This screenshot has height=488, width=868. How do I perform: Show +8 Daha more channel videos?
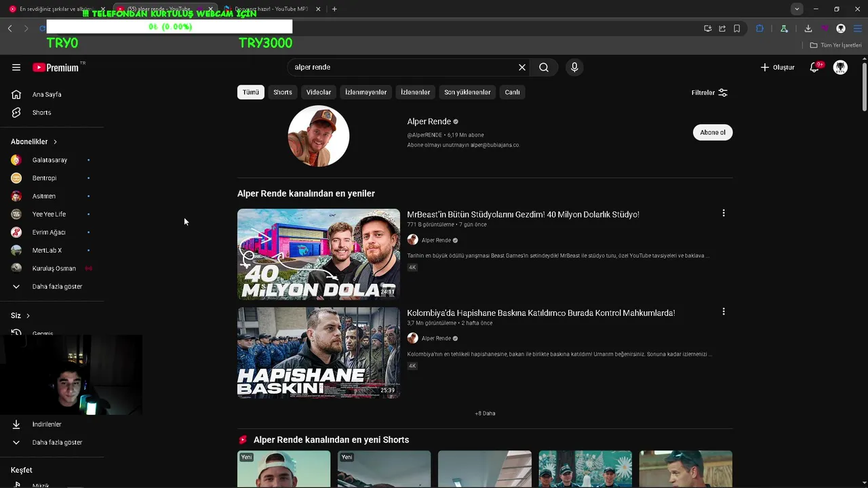coord(485,413)
